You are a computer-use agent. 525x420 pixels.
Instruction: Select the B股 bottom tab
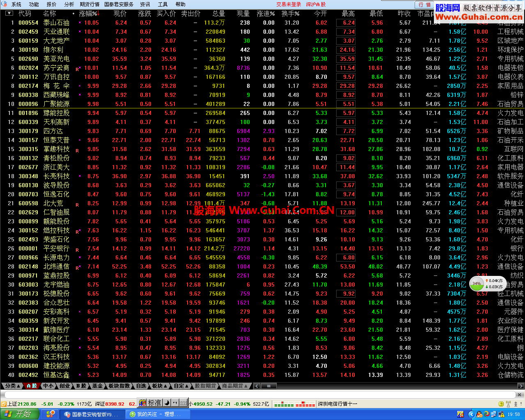point(81,386)
